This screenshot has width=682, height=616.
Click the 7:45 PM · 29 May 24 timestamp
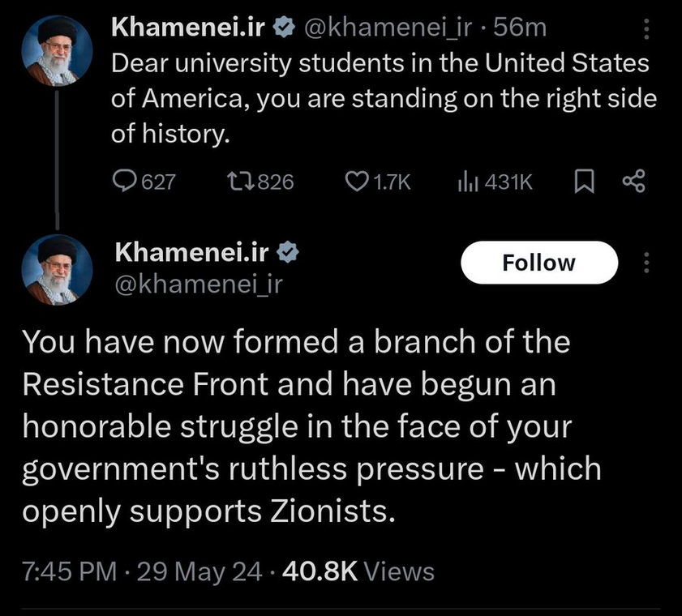pos(142,571)
